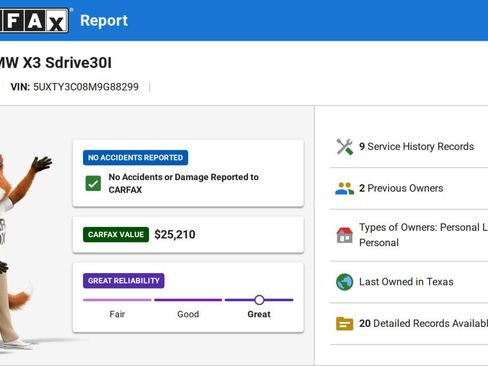The height and width of the screenshot is (366, 488).
Task: Click the globe icon beside Last Owned
Action: click(344, 282)
